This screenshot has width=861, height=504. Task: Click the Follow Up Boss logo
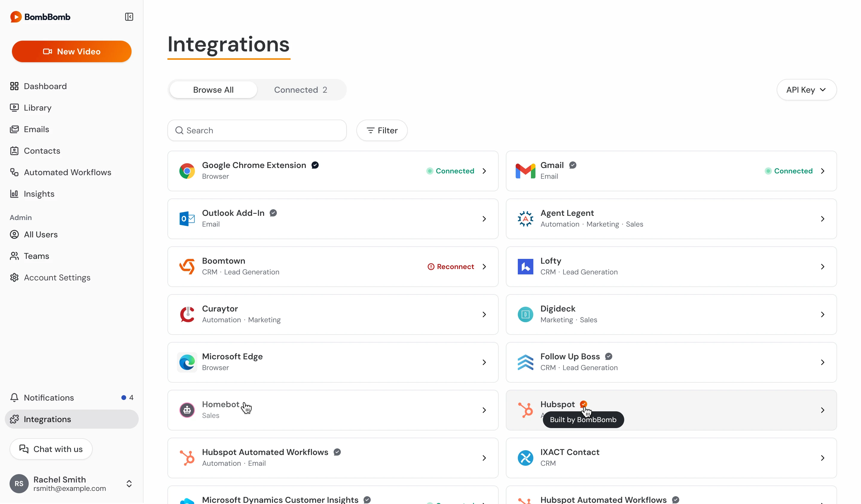[x=525, y=362]
